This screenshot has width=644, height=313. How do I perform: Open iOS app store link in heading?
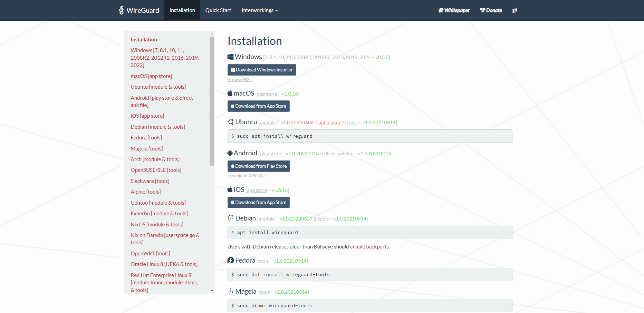click(x=257, y=190)
